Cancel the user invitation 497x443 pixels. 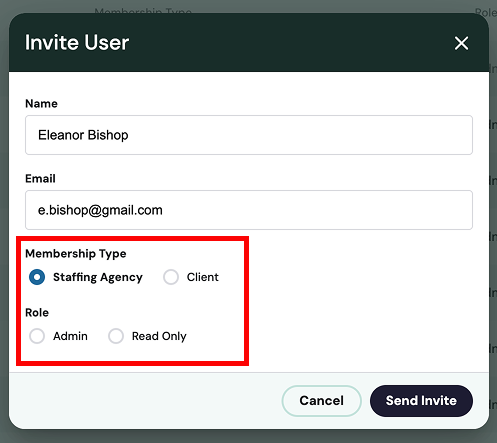click(x=322, y=401)
